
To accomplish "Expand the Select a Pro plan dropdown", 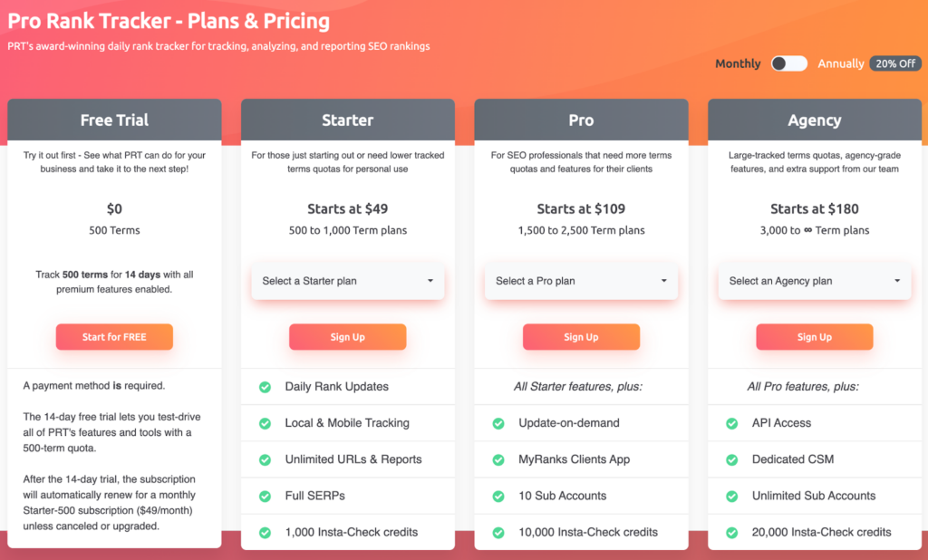I will pos(581,281).
